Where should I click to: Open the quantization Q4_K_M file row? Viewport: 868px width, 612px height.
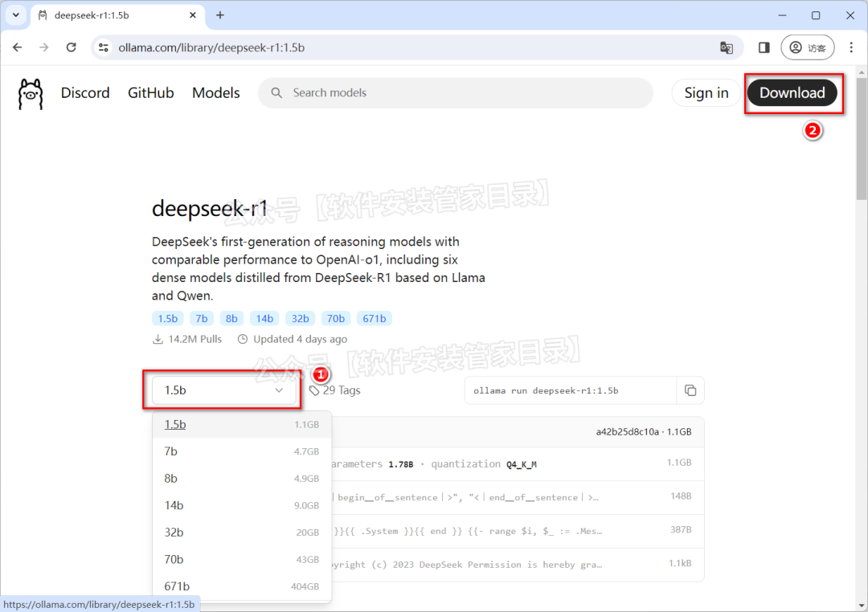pyautogui.click(x=518, y=463)
